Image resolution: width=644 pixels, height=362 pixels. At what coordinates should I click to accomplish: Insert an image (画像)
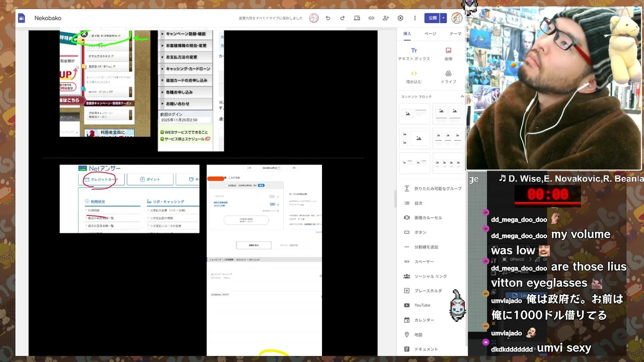pyautogui.click(x=448, y=54)
